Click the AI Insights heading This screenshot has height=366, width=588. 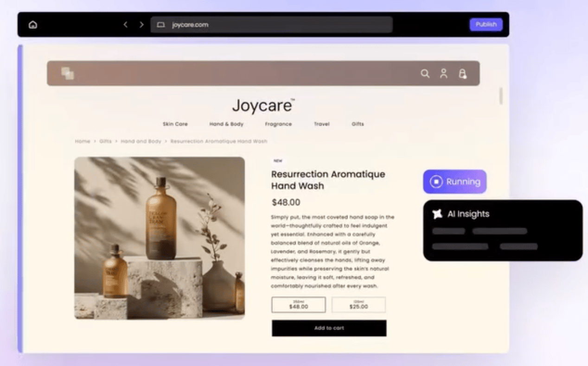(x=468, y=214)
